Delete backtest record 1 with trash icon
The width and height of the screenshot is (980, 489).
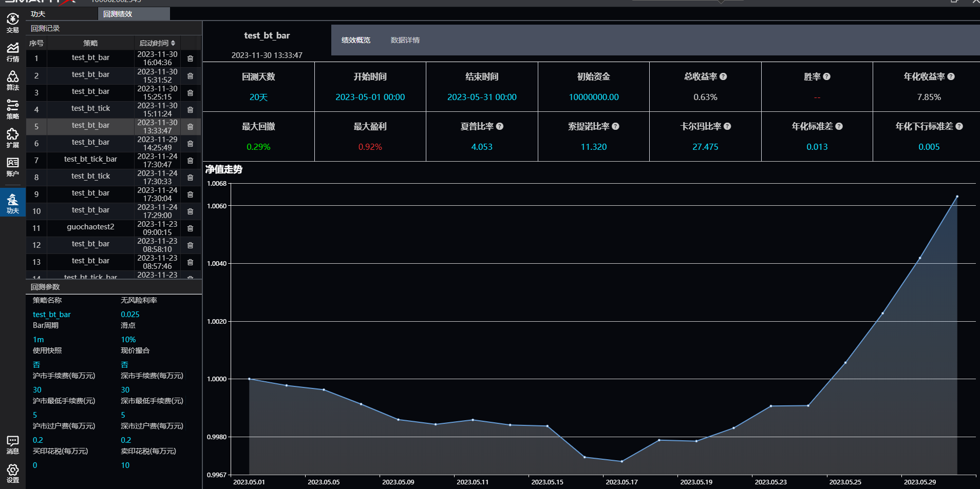pos(190,58)
